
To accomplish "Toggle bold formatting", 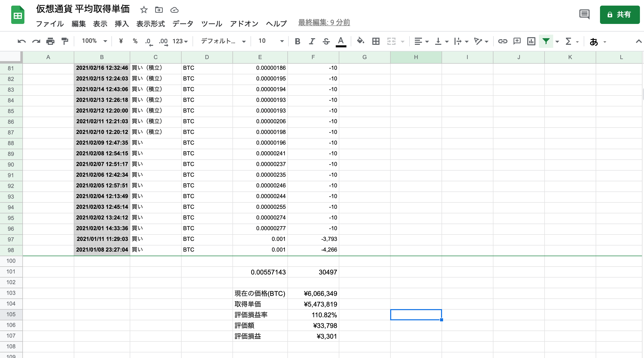I will coord(297,41).
